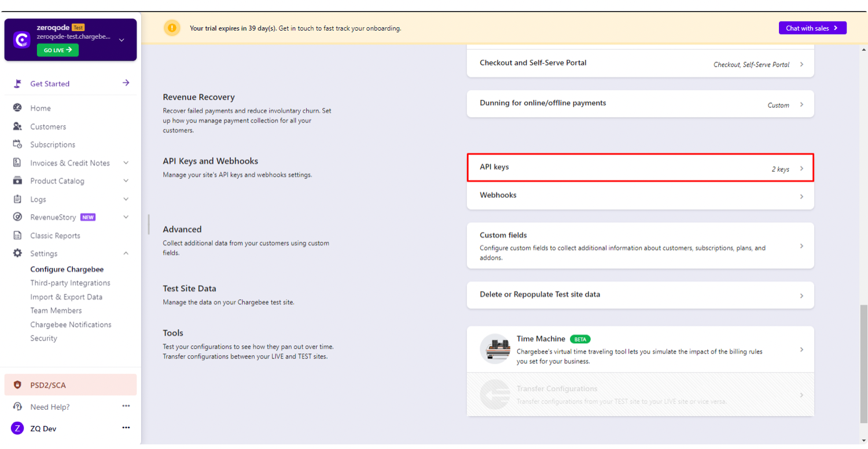Image resolution: width=868 pixels, height=449 pixels.
Task: Expand the Product Catalog submenu
Action: (126, 181)
